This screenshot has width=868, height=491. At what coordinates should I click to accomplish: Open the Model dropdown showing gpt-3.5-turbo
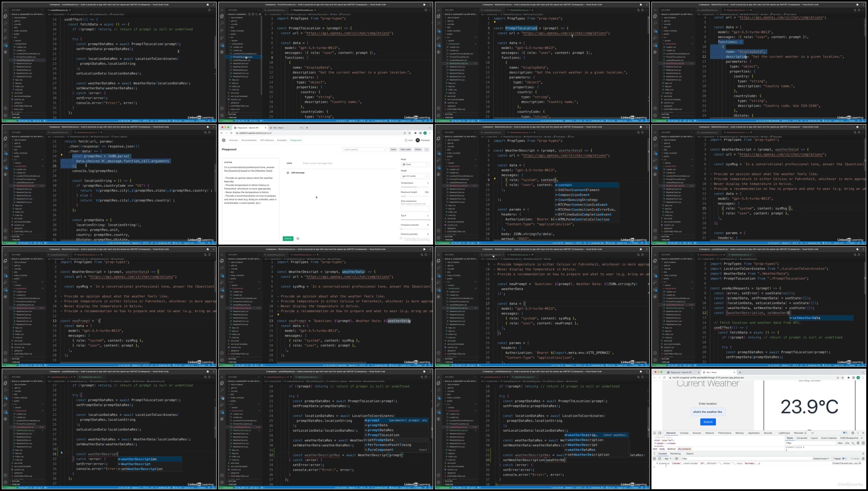[415, 176]
